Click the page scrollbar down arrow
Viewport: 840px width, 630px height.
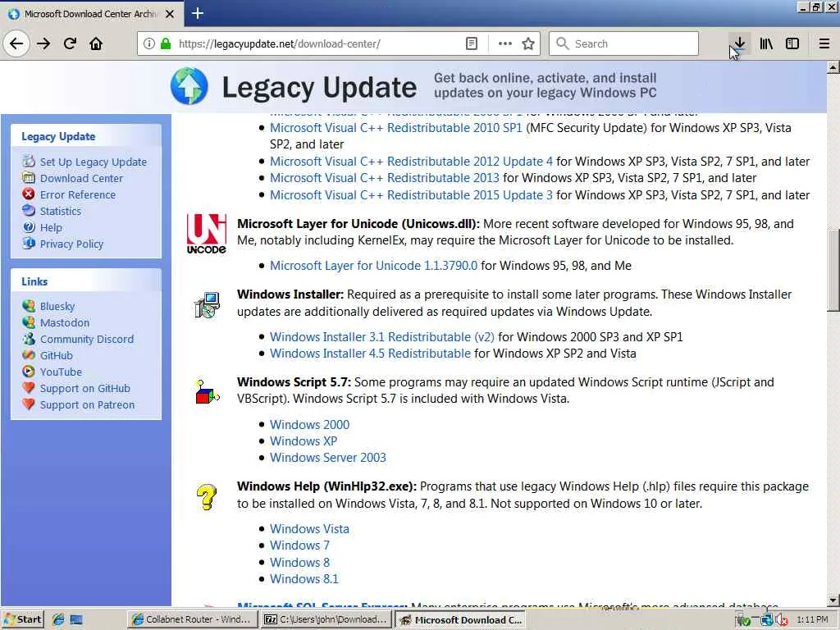(x=833, y=600)
